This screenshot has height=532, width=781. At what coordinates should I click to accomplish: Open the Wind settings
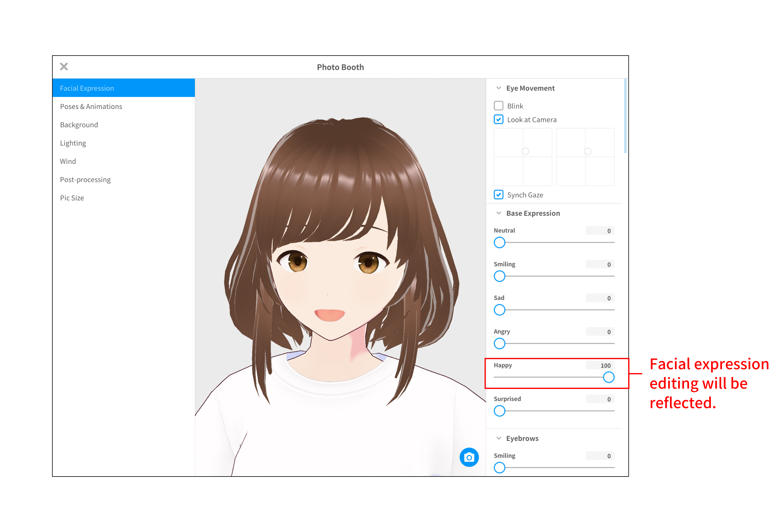67,161
